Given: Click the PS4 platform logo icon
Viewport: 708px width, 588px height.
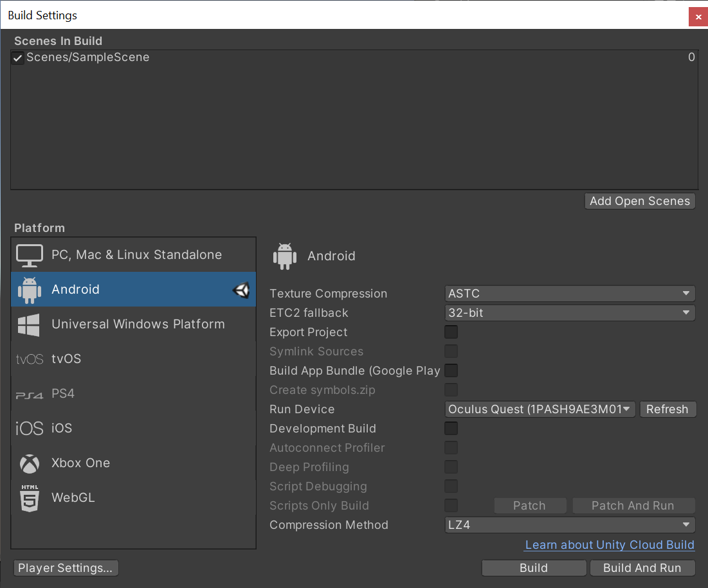Looking at the screenshot, I should tap(30, 394).
